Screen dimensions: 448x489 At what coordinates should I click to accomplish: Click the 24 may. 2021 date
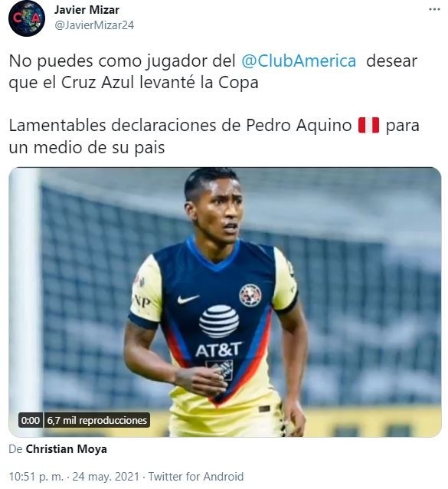(x=106, y=477)
